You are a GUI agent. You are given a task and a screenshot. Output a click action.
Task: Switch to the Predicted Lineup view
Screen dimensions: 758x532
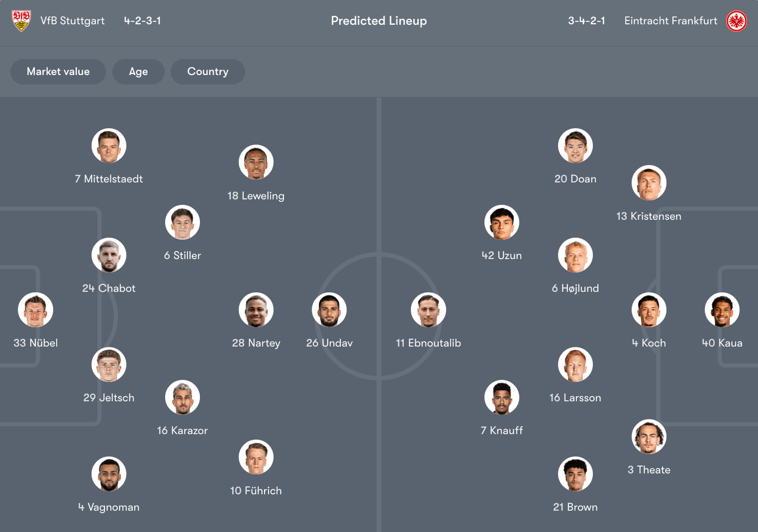[x=379, y=20]
